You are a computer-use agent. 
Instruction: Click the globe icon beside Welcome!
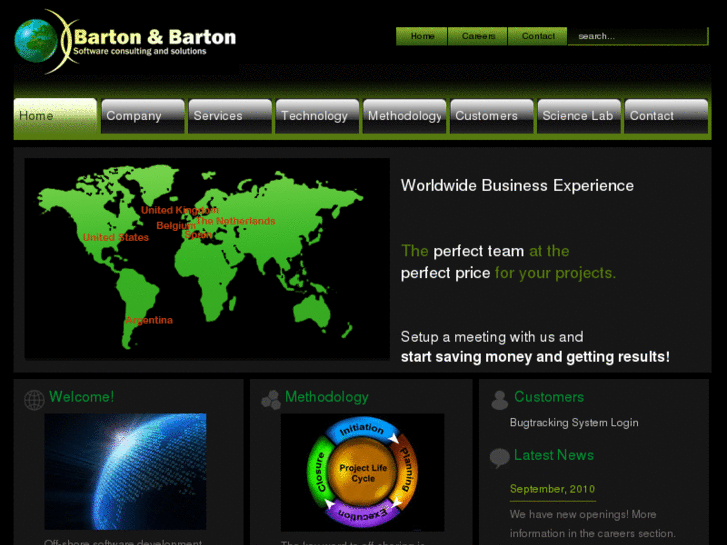(x=34, y=400)
